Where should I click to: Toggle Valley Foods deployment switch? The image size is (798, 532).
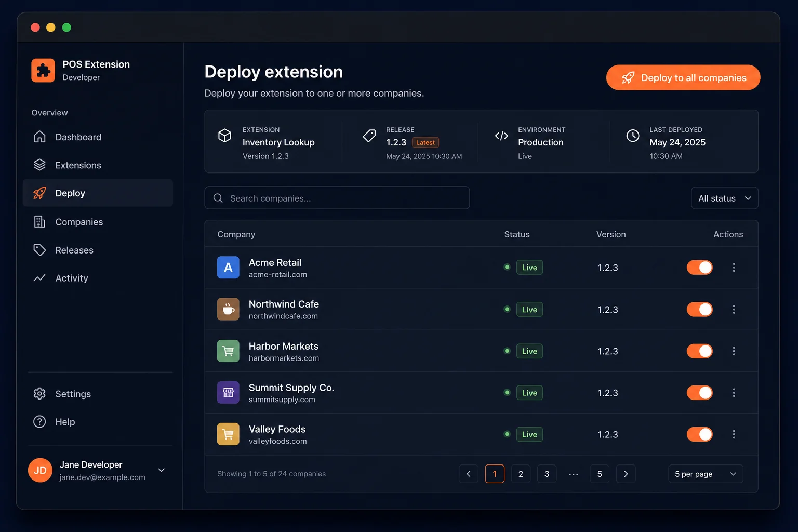tap(700, 434)
